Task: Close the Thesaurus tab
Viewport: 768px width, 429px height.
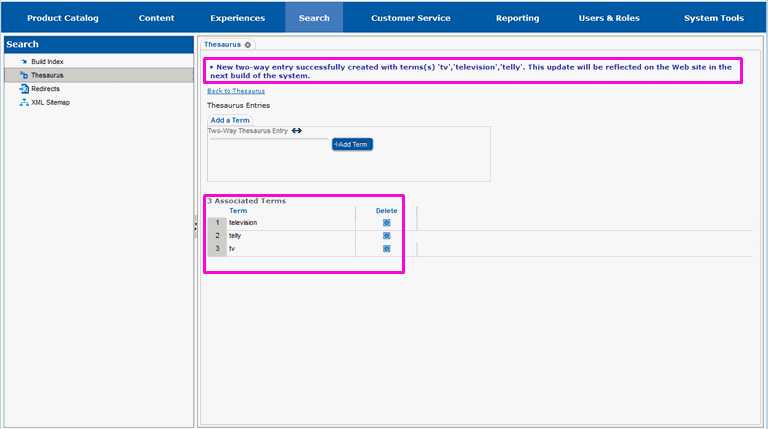Action: coord(248,45)
